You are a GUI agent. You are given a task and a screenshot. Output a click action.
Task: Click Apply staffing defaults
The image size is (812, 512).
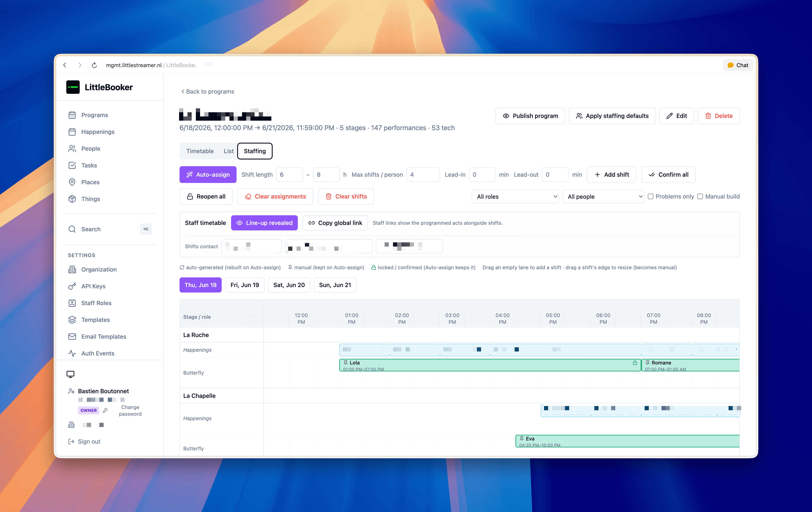point(612,116)
